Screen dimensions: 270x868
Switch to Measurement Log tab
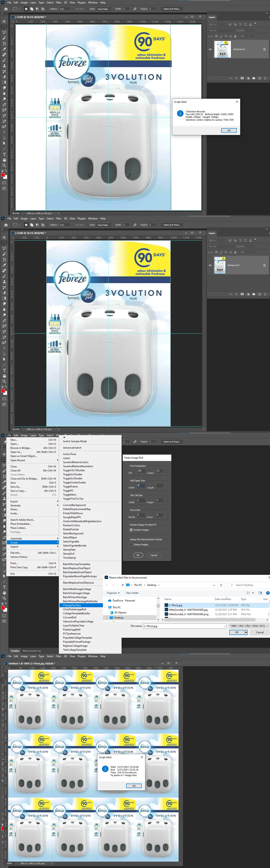coord(32,651)
